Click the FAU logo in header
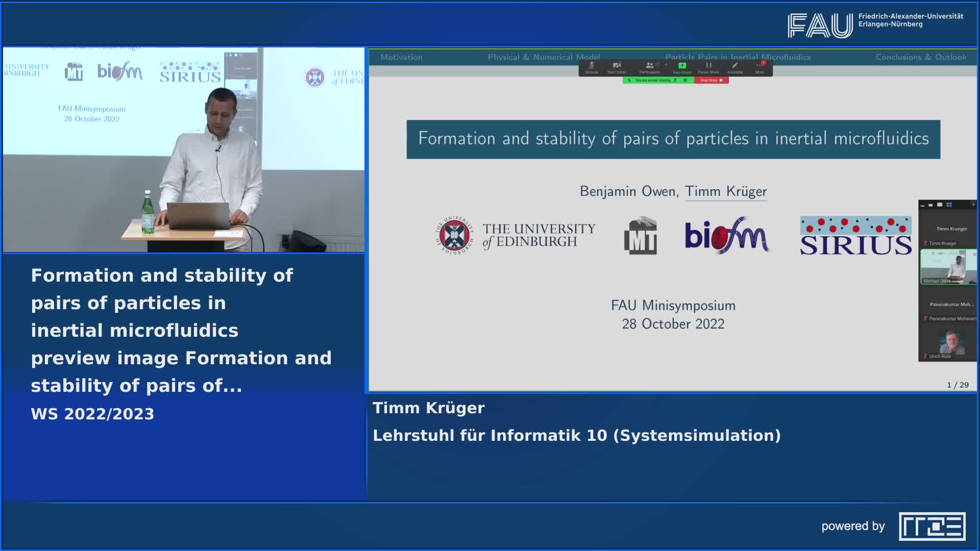The height and width of the screenshot is (551, 980). (x=820, y=26)
